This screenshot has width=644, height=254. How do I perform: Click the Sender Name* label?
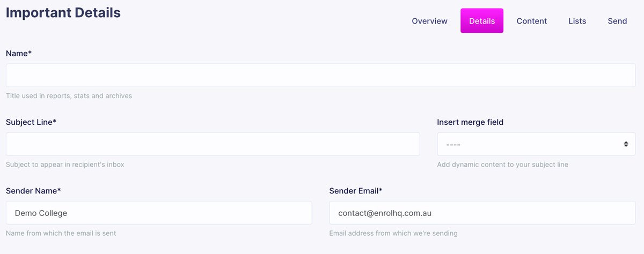(33, 190)
